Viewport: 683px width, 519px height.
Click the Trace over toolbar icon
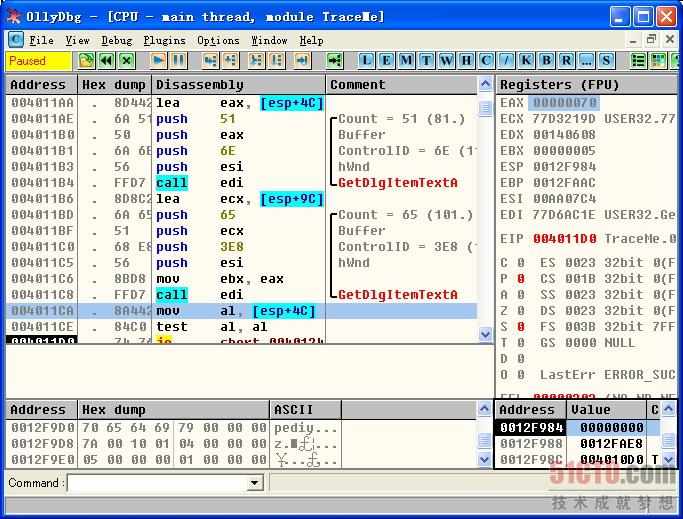pyautogui.click(x=276, y=60)
